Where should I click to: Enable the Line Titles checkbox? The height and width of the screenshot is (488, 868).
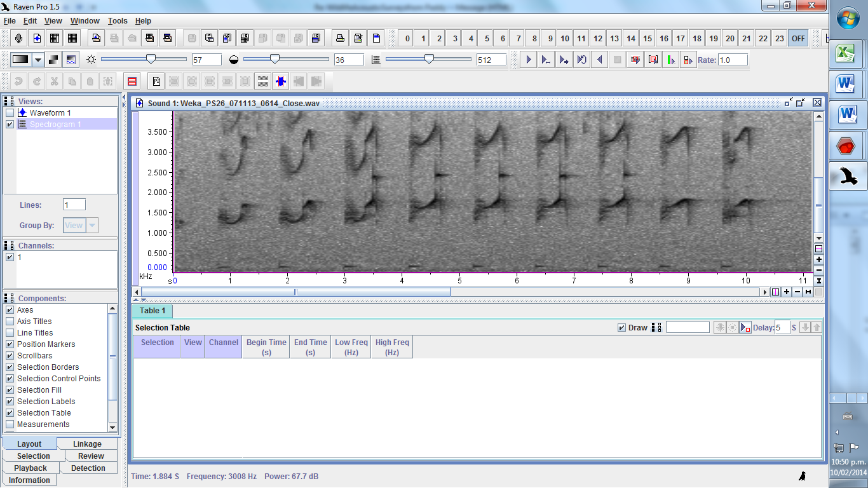tap(10, 333)
